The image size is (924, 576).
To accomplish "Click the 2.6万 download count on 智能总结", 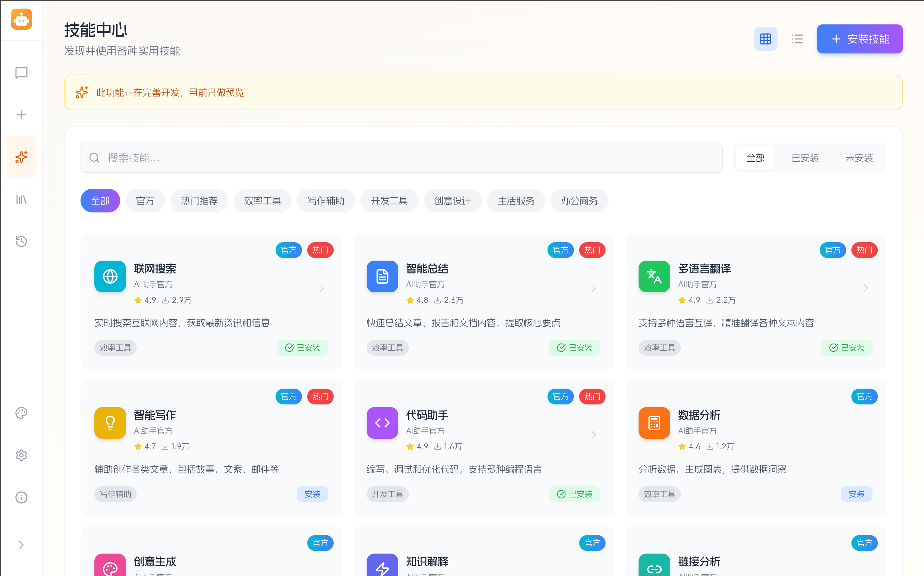I will point(448,300).
